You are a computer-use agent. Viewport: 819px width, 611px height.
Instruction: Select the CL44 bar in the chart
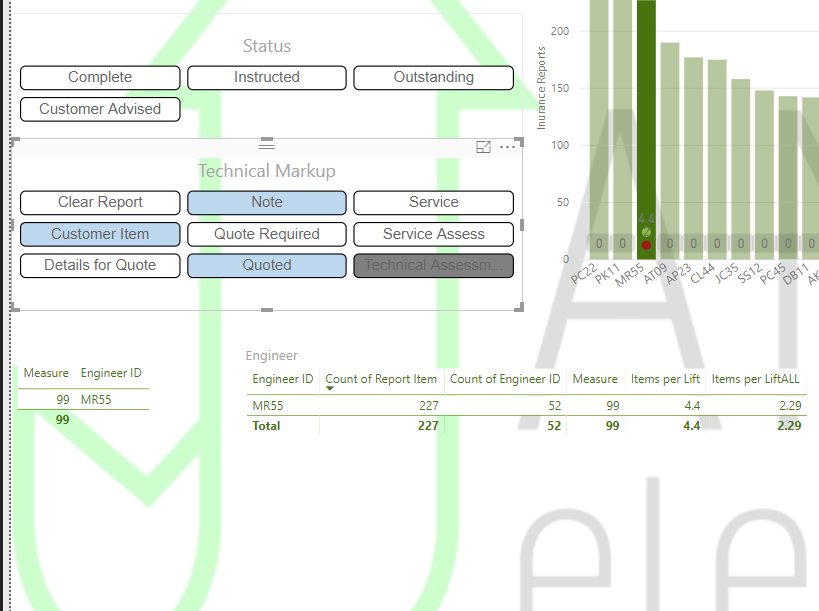(717, 159)
